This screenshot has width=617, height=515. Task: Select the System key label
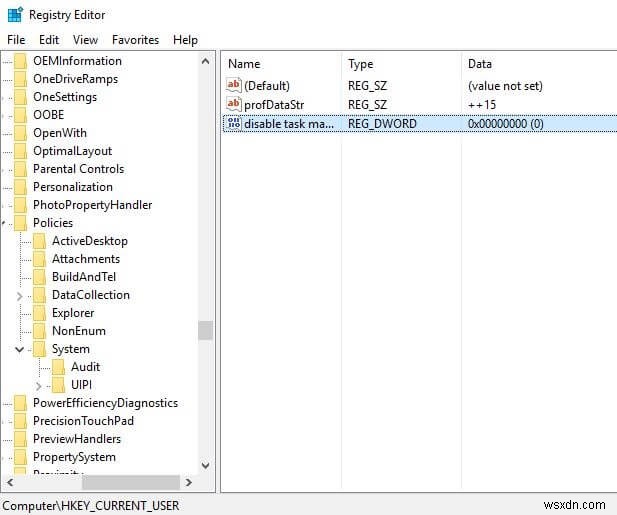pos(71,349)
